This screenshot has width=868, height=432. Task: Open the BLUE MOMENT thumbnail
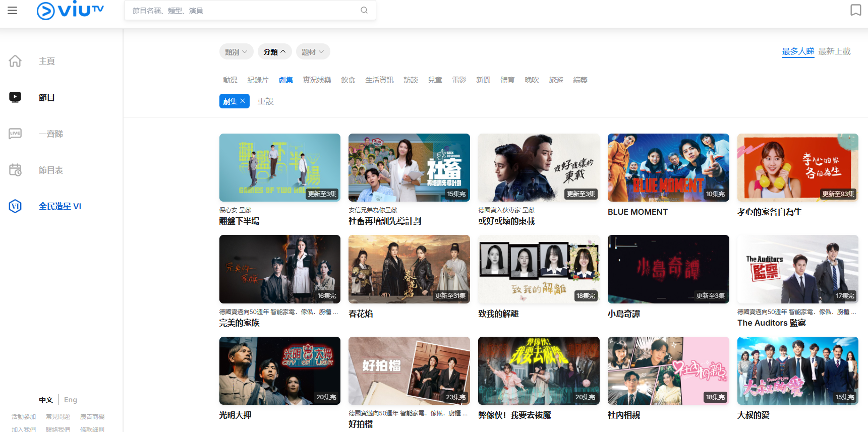668,167
